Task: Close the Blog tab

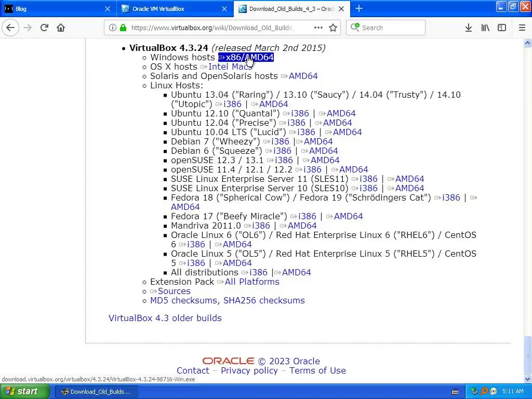Action: (x=107, y=9)
